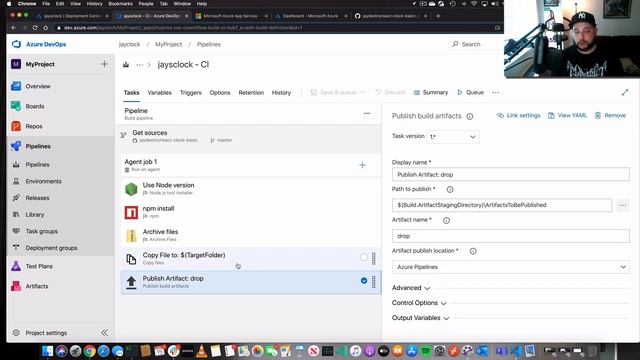
Task: Select Copy File to: $(TargetFolder) task
Action: pyautogui.click(x=251, y=259)
